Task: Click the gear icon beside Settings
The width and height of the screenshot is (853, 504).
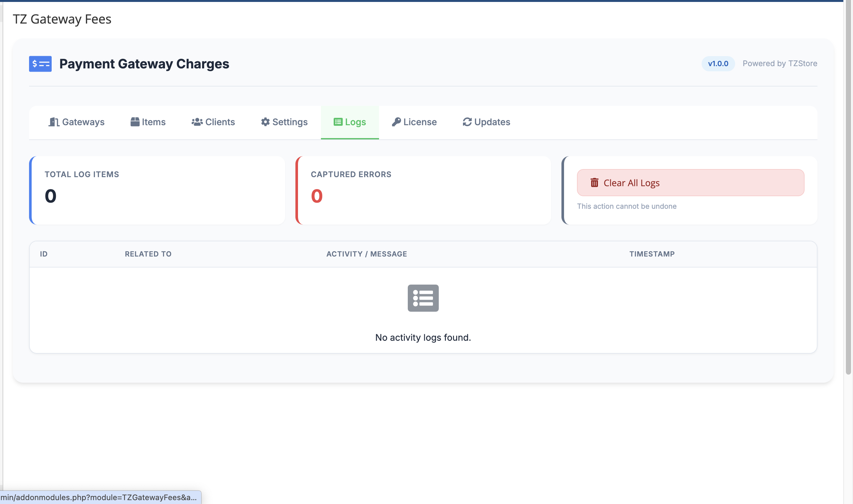Action: pyautogui.click(x=265, y=122)
